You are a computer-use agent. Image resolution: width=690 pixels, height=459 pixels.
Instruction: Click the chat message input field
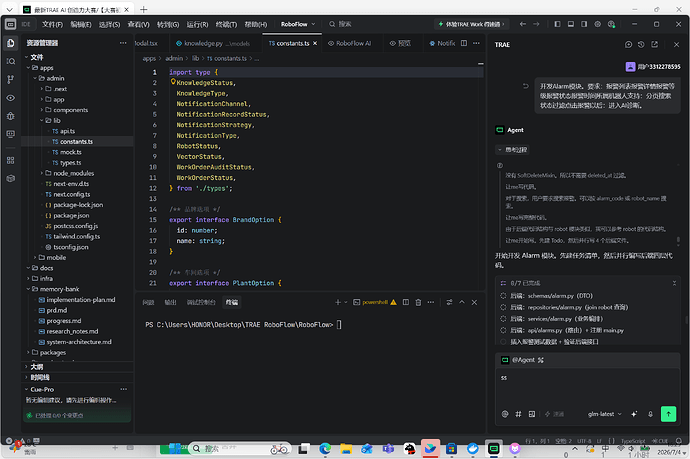[587, 386]
